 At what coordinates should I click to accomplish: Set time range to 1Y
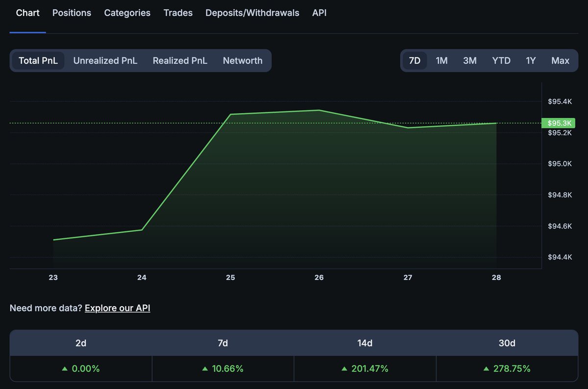click(531, 61)
